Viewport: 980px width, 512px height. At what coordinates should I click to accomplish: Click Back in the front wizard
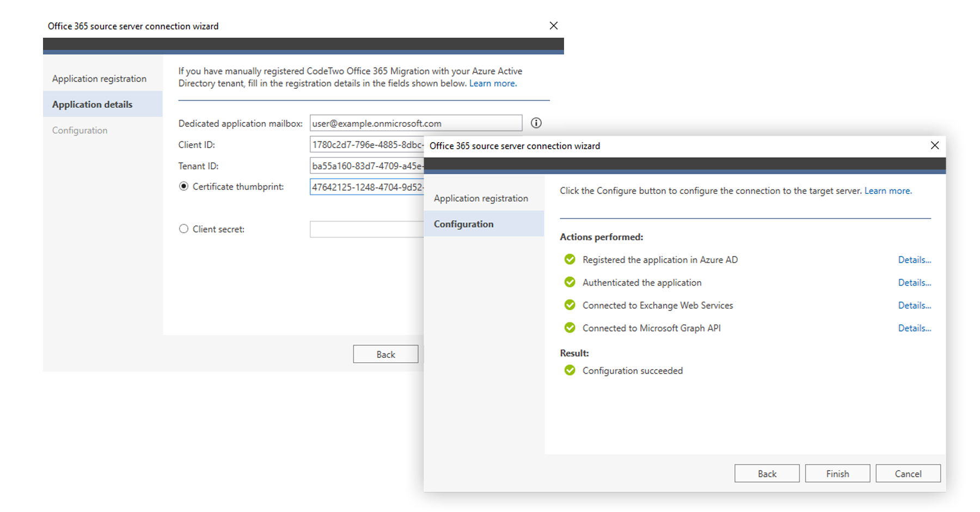(767, 474)
